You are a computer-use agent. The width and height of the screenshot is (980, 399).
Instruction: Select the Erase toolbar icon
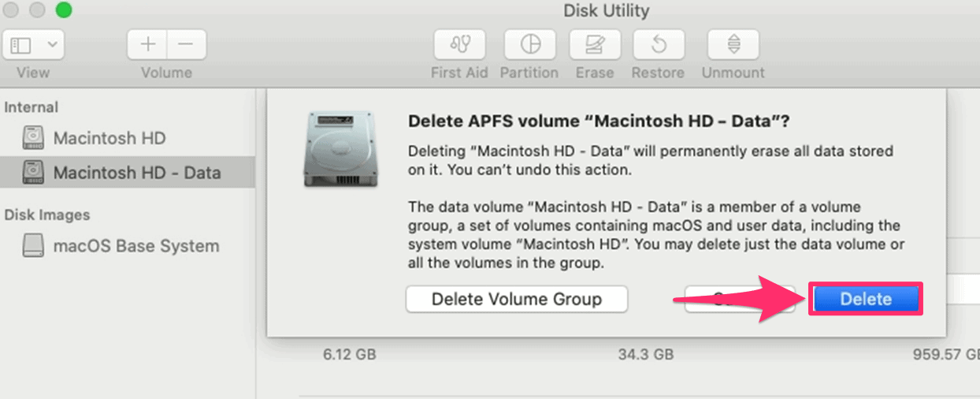[595, 45]
